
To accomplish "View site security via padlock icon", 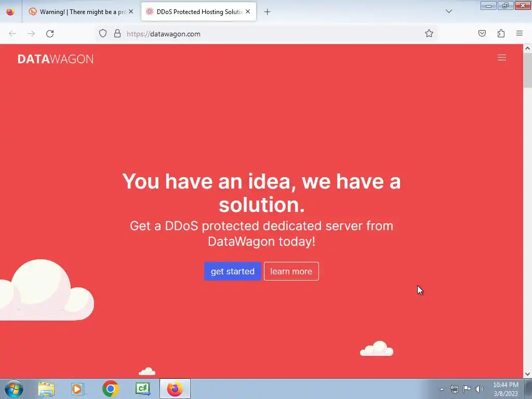I will point(117,34).
